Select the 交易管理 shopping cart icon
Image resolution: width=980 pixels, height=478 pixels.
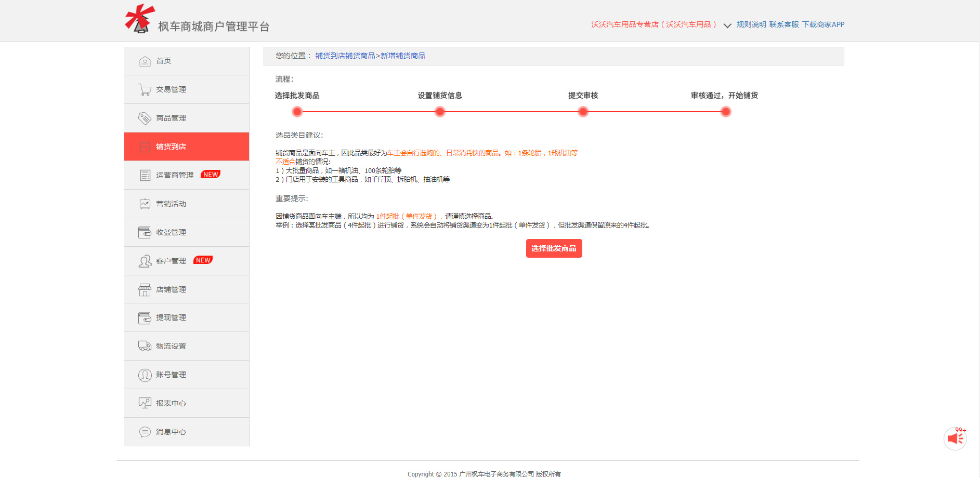(x=144, y=89)
